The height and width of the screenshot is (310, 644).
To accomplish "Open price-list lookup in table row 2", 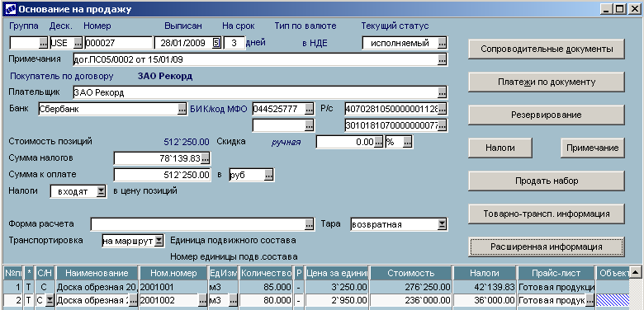I will point(590,301).
